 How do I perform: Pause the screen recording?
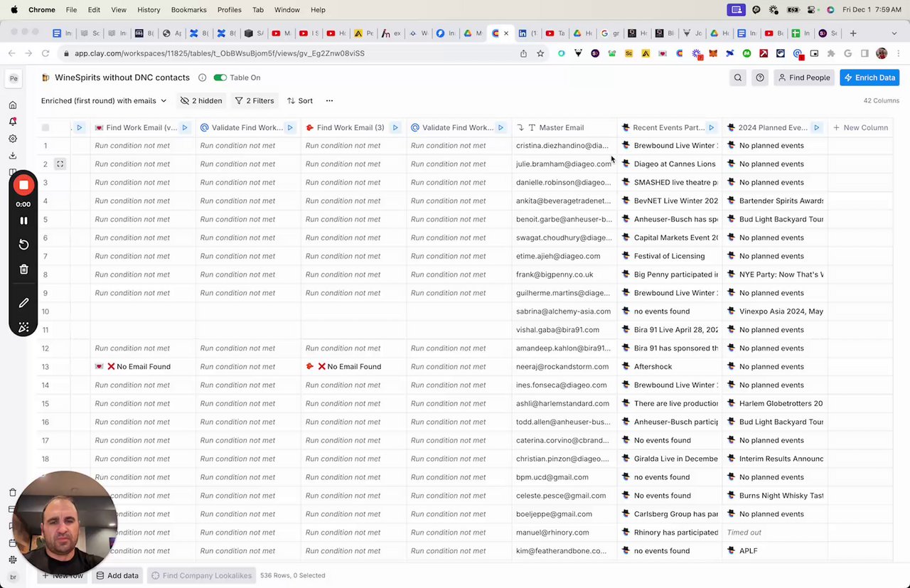click(x=23, y=220)
